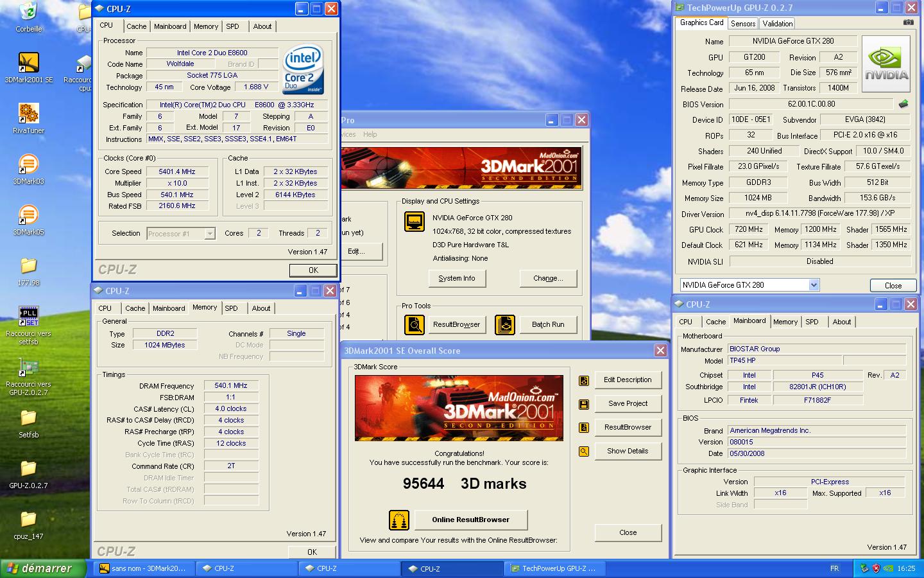Click the NVIDIA logo in GPU-Z
The height and width of the screenshot is (578, 924).
(886, 64)
